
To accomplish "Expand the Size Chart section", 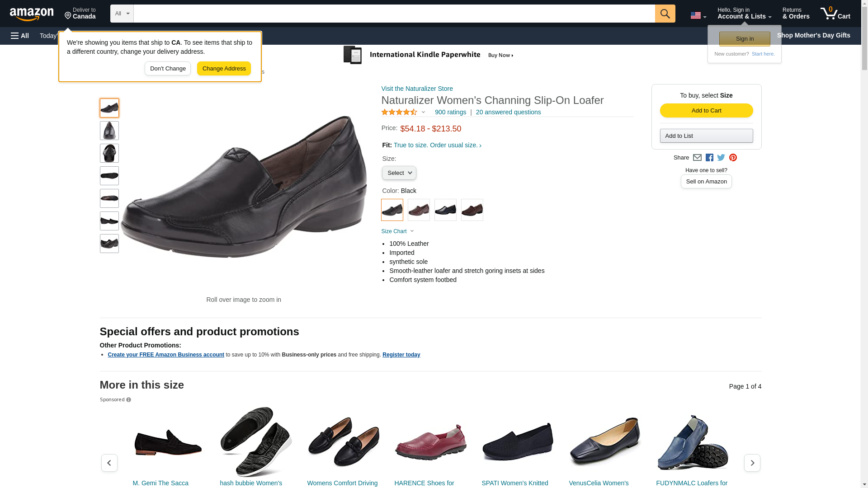I will [397, 231].
